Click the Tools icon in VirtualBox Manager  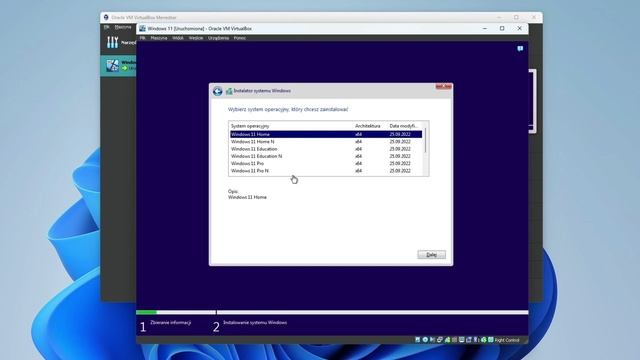coord(113,42)
